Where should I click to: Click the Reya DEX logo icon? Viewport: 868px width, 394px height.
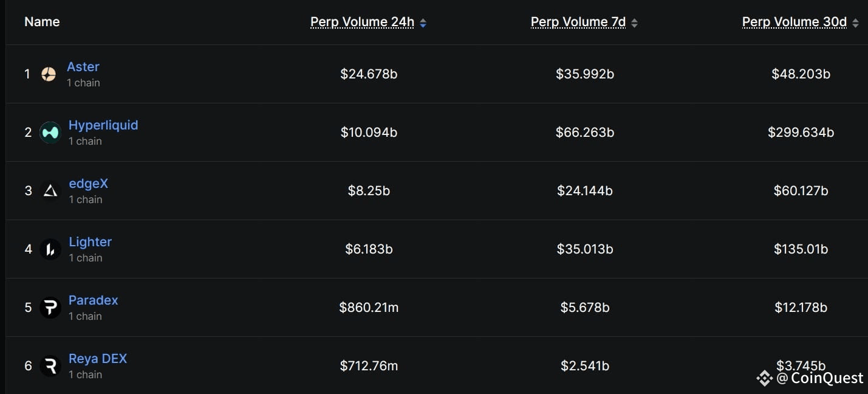50,366
